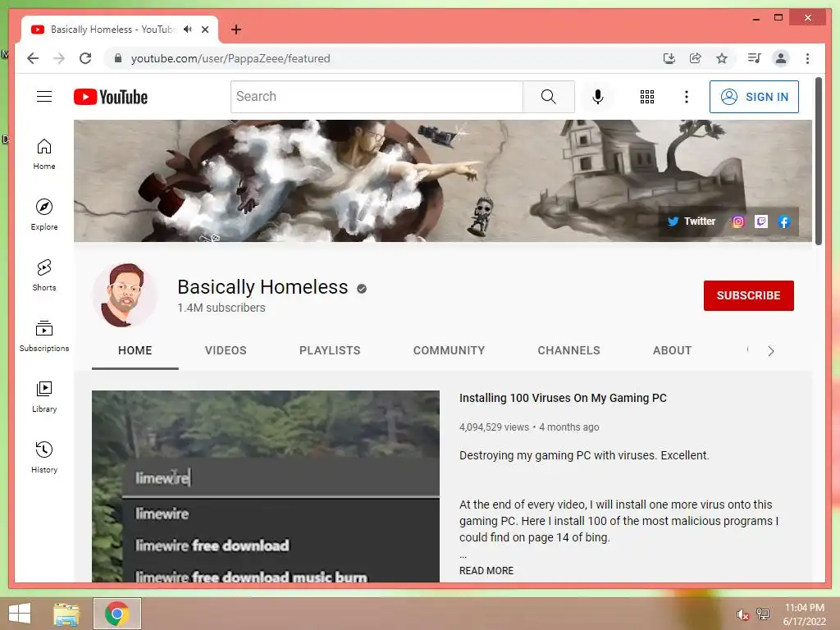Image resolution: width=840 pixels, height=630 pixels.
Task: Click the '1.4M subscribers' text
Action: [x=221, y=308]
